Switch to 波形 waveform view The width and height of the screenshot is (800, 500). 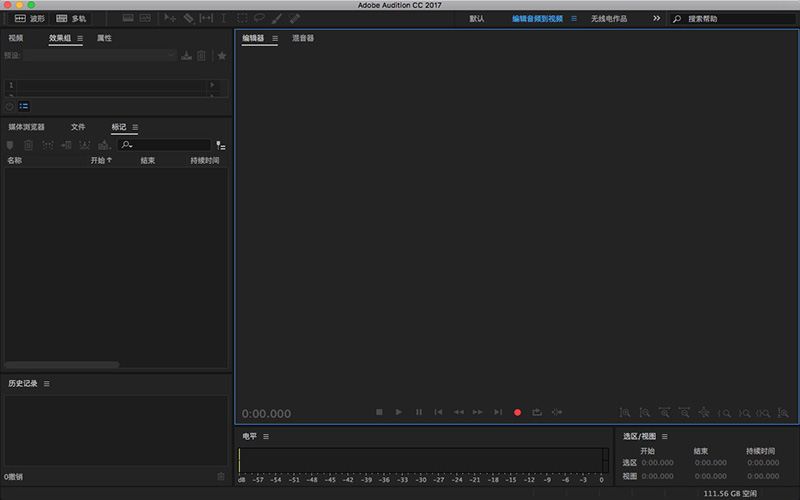[29, 18]
